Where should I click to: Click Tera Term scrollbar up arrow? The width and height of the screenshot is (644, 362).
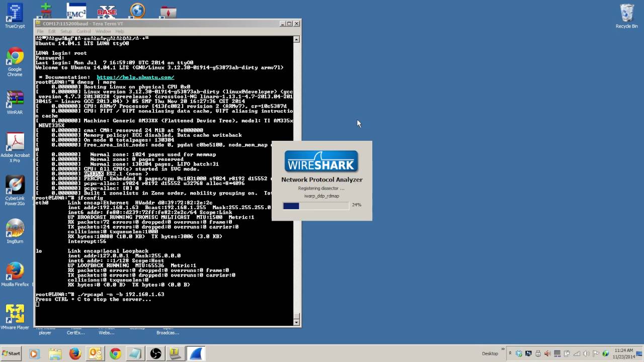(297, 39)
